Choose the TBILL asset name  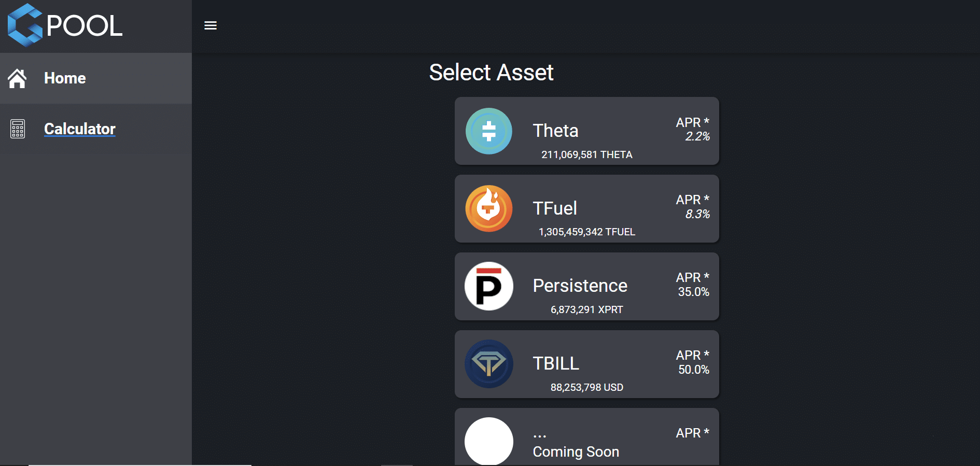click(x=556, y=363)
